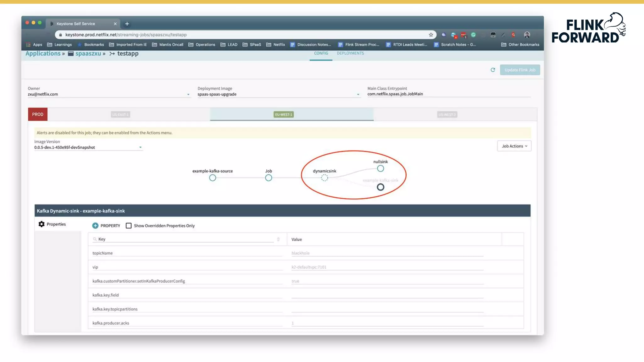Open the Owner dropdown

188,94
